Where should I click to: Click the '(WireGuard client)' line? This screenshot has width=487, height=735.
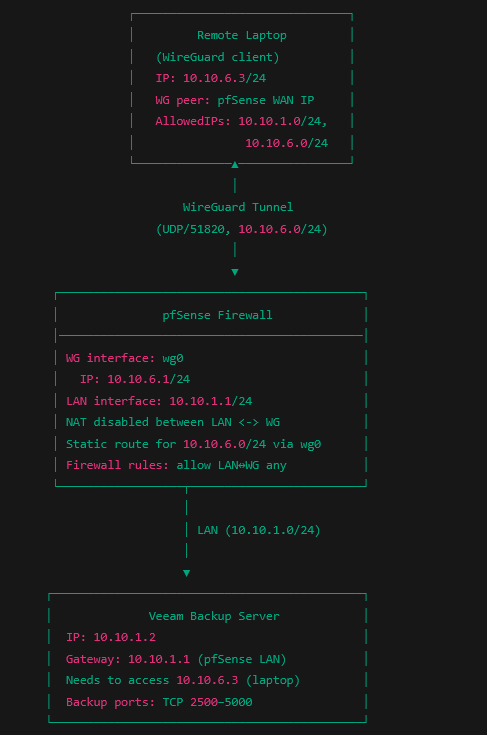point(217,57)
